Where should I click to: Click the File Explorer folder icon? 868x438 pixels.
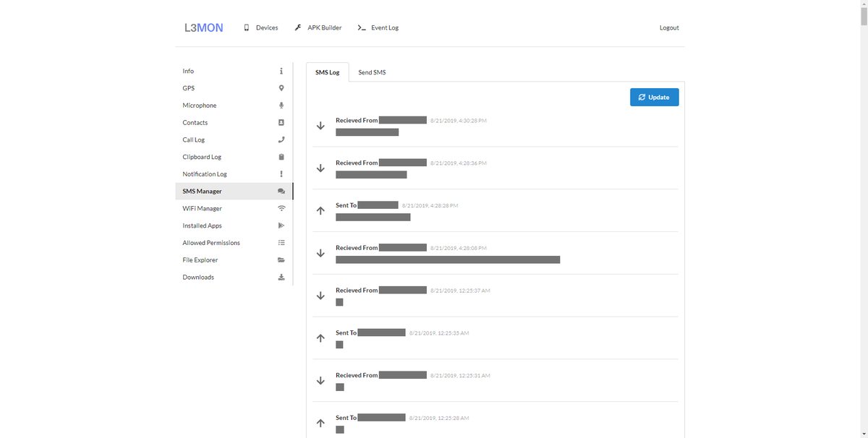pos(281,260)
